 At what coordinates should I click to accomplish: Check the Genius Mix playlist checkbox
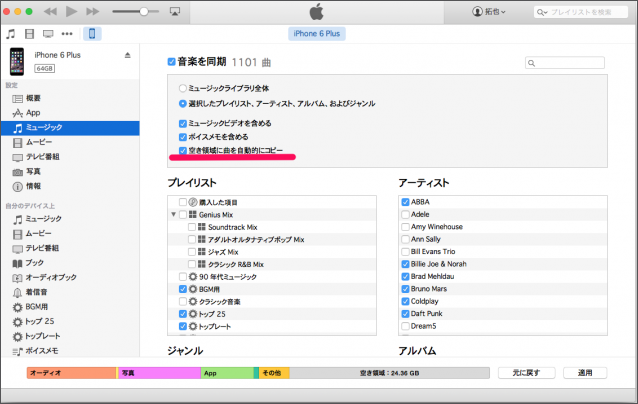(183, 214)
